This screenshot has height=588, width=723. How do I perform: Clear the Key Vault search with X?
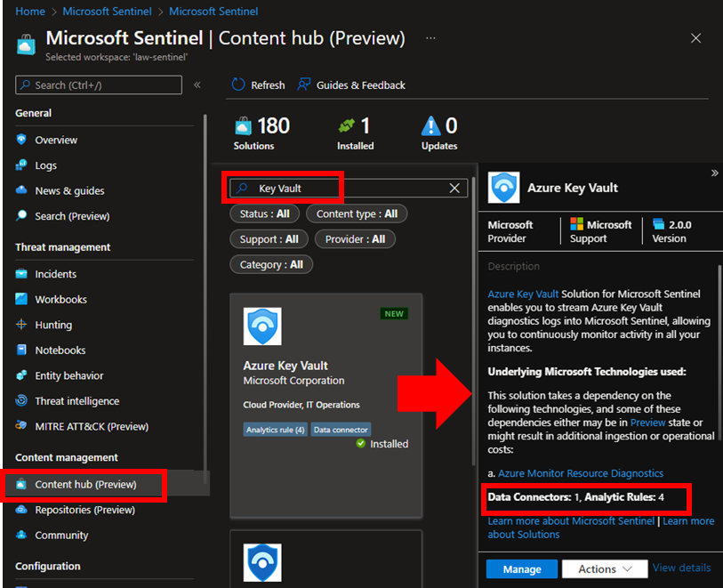(x=454, y=189)
